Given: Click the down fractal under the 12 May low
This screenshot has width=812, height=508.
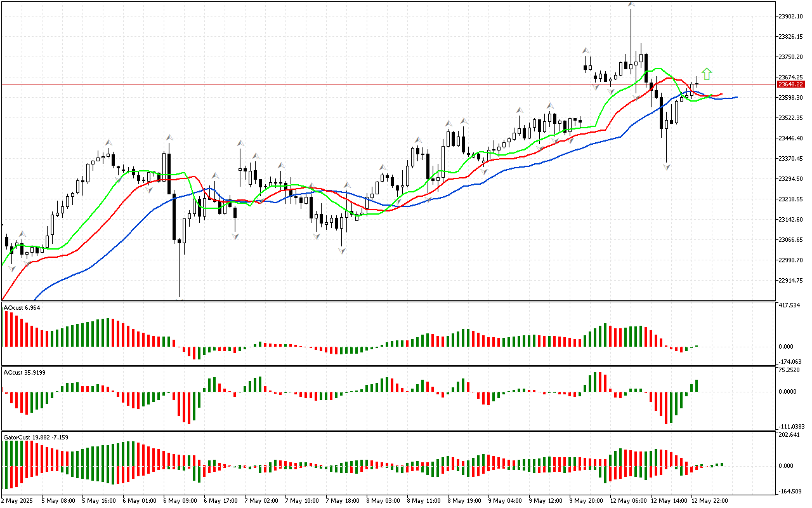Looking at the screenshot, I should tap(667, 167).
